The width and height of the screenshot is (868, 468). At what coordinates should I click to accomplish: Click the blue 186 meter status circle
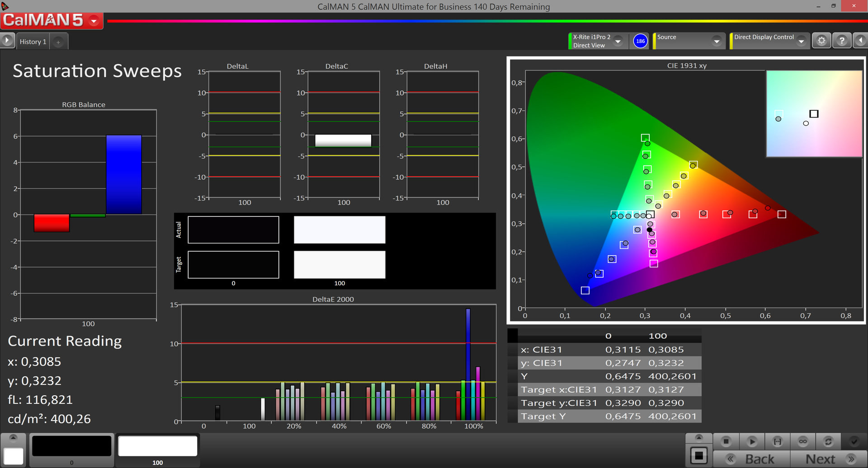pyautogui.click(x=640, y=41)
